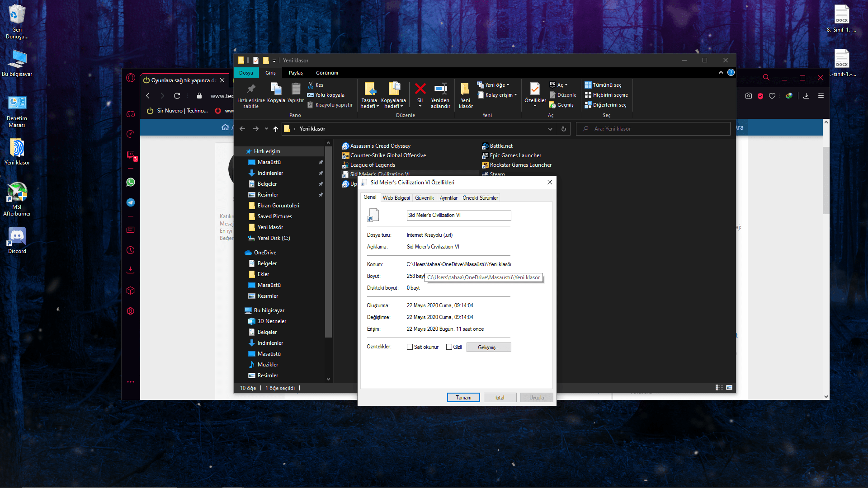Image resolution: width=868 pixels, height=488 pixels.
Task: Click Yeniden adlandır rename icon
Action: click(x=440, y=89)
